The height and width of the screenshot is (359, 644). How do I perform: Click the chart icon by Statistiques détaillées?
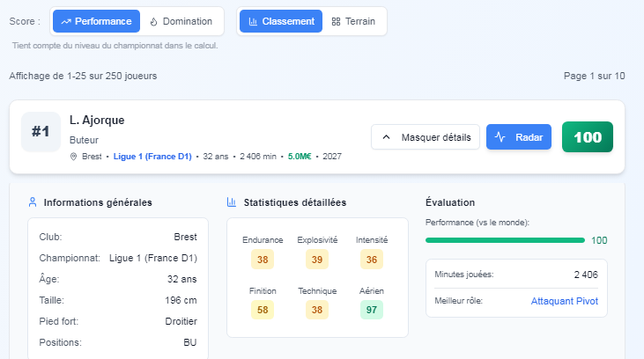232,202
